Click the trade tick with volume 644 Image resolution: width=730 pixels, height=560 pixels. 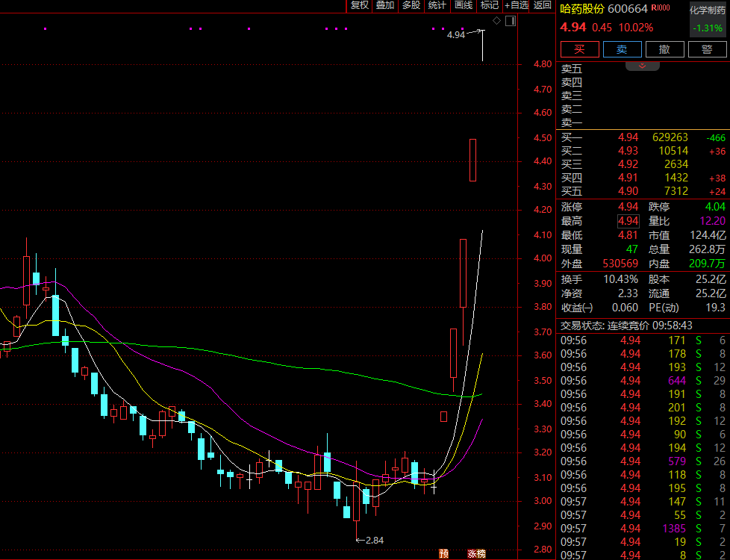[x=643, y=381]
